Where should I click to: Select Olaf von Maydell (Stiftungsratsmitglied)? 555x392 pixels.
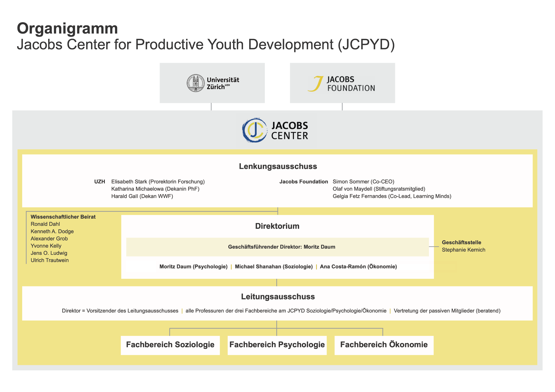[379, 189]
